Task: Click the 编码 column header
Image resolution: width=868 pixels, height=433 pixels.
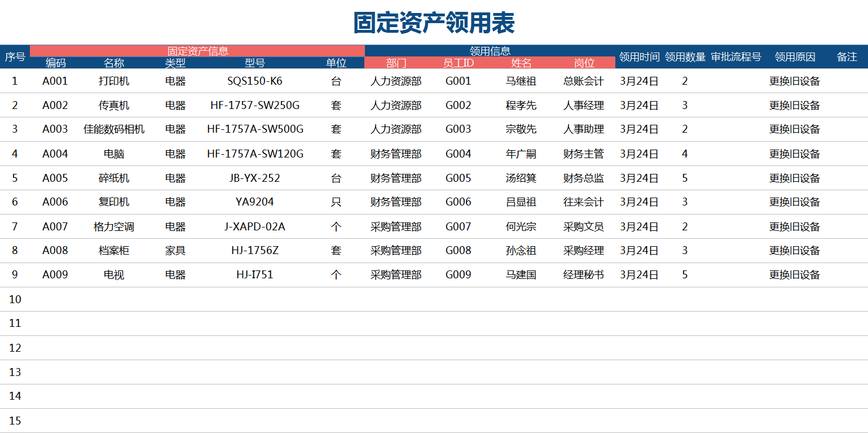Action: tap(55, 63)
